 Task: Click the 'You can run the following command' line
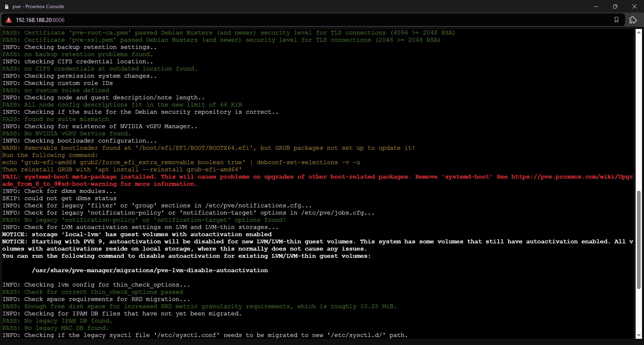point(186,256)
